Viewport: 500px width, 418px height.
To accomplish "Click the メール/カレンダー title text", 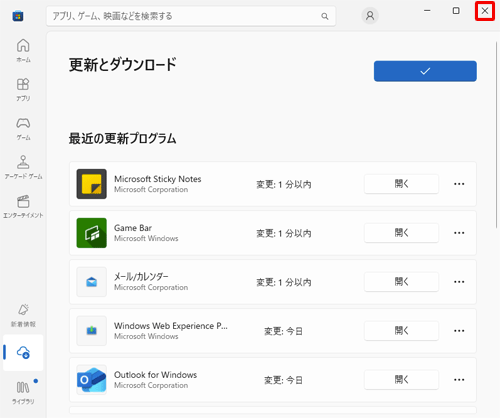I will coord(141,277).
